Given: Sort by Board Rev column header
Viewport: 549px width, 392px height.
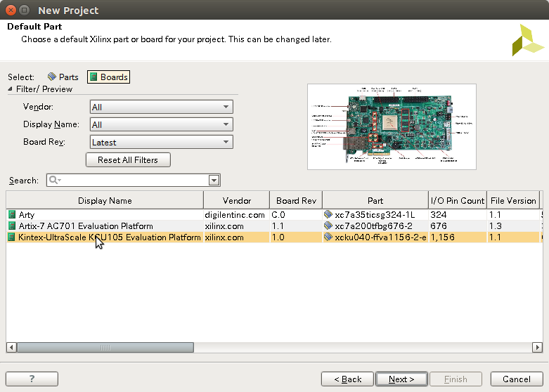Looking at the screenshot, I should click(x=296, y=200).
